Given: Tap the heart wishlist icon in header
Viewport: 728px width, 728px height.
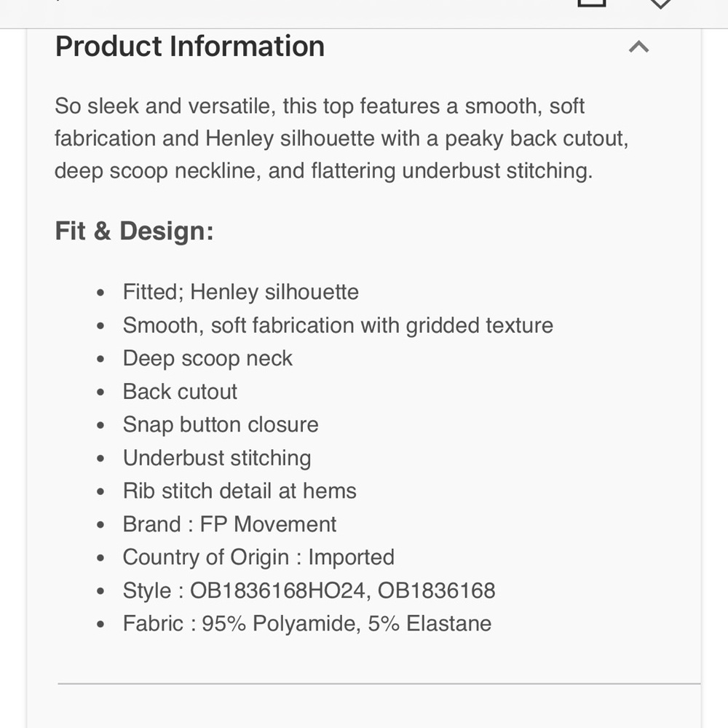Looking at the screenshot, I should point(660,4).
